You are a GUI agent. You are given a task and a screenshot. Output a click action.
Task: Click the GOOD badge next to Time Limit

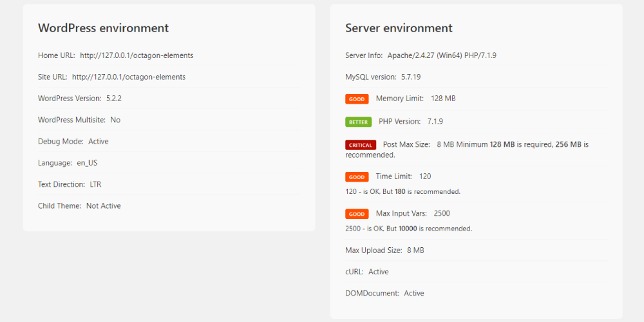[x=357, y=177]
